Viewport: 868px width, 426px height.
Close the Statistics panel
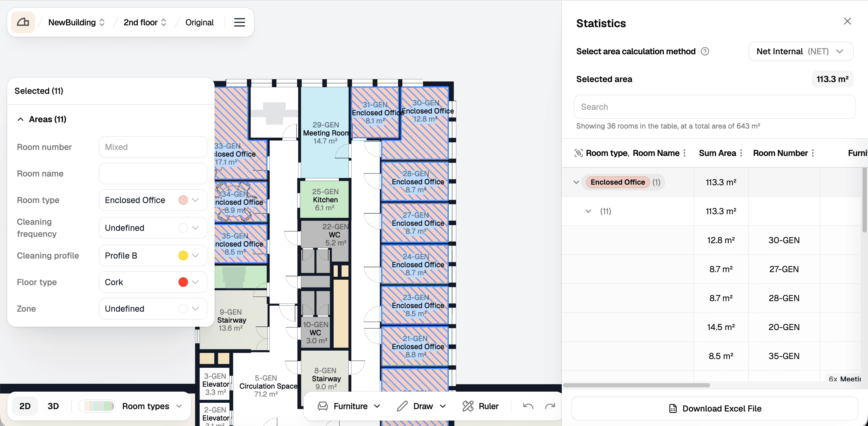847,21
